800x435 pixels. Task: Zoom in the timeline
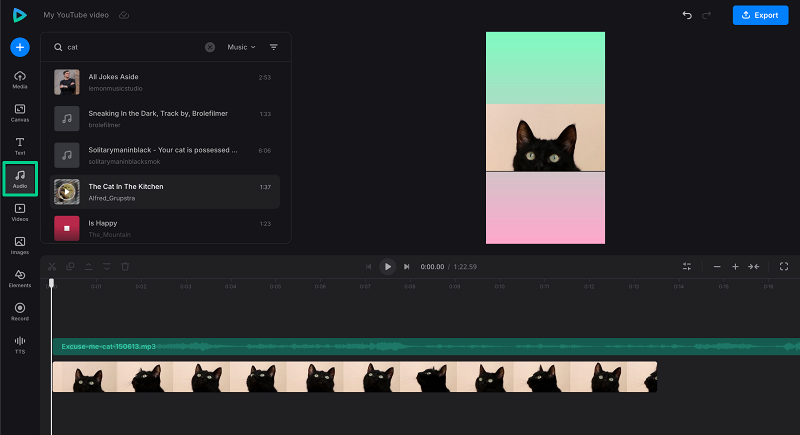735,267
